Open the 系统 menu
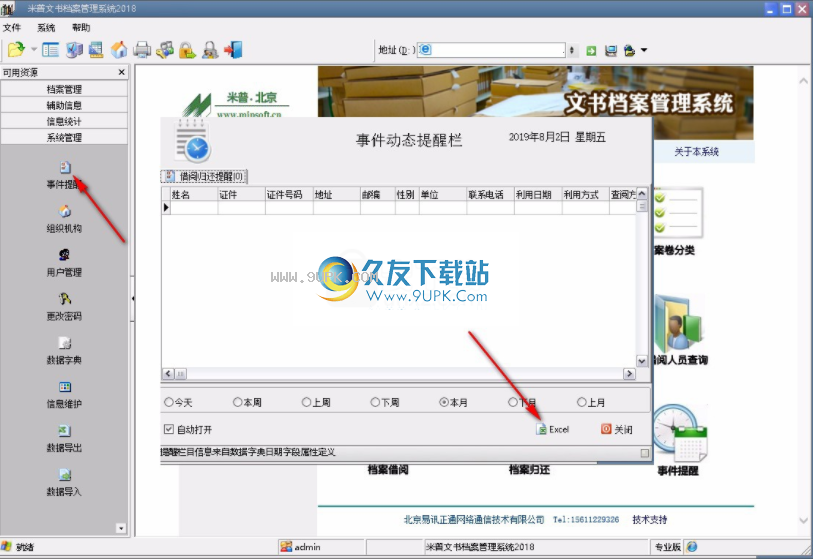 [x=46, y=27]
